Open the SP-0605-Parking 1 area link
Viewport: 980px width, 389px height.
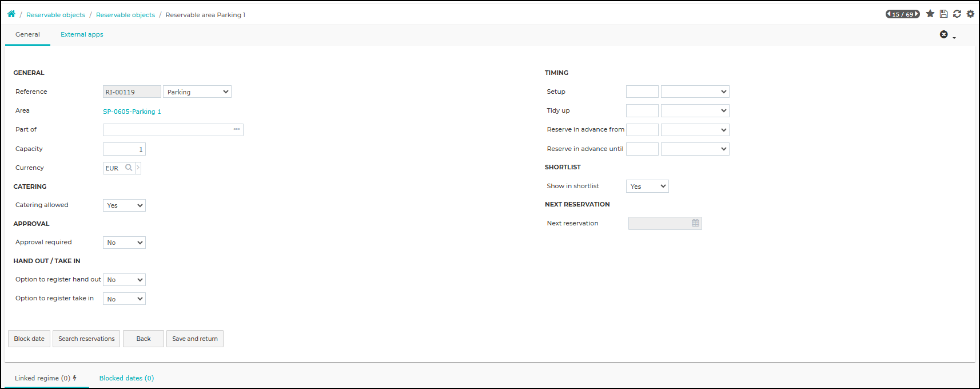(x=132, y=112)
